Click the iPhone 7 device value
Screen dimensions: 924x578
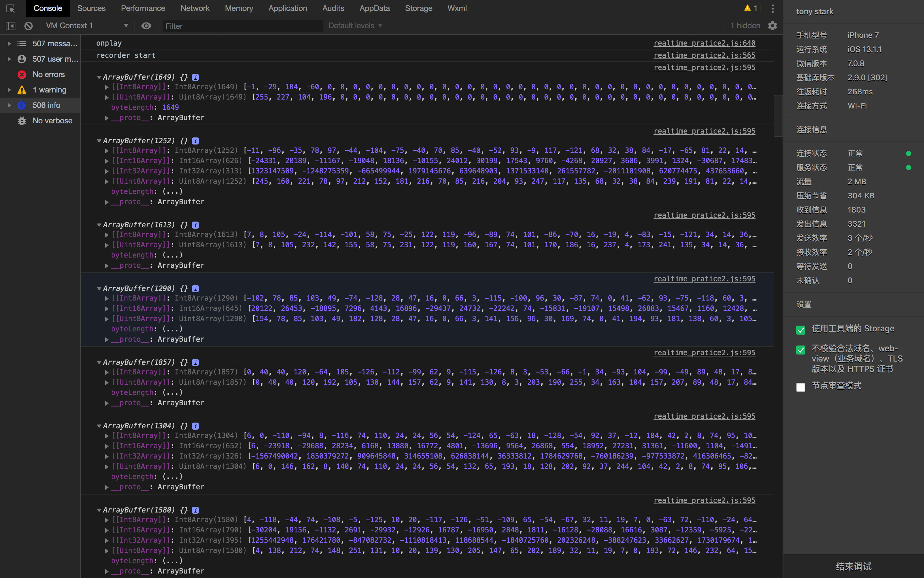click(863, 35)
